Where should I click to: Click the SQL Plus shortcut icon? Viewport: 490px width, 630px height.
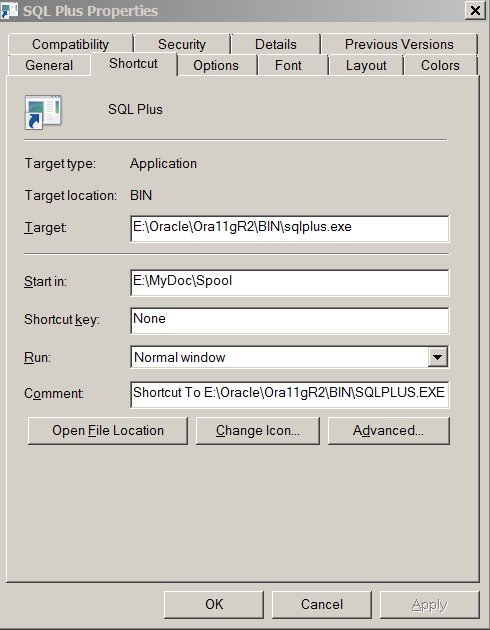coord(43,112)
